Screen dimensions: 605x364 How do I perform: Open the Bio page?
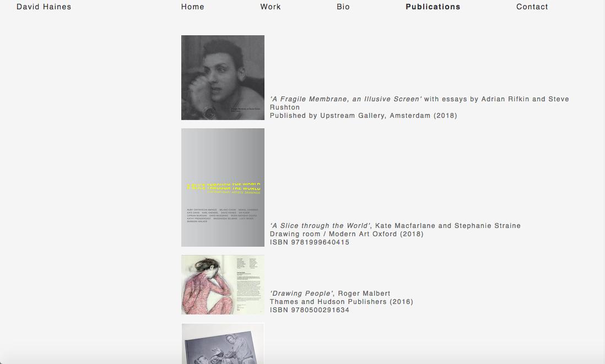click(343, 7)
